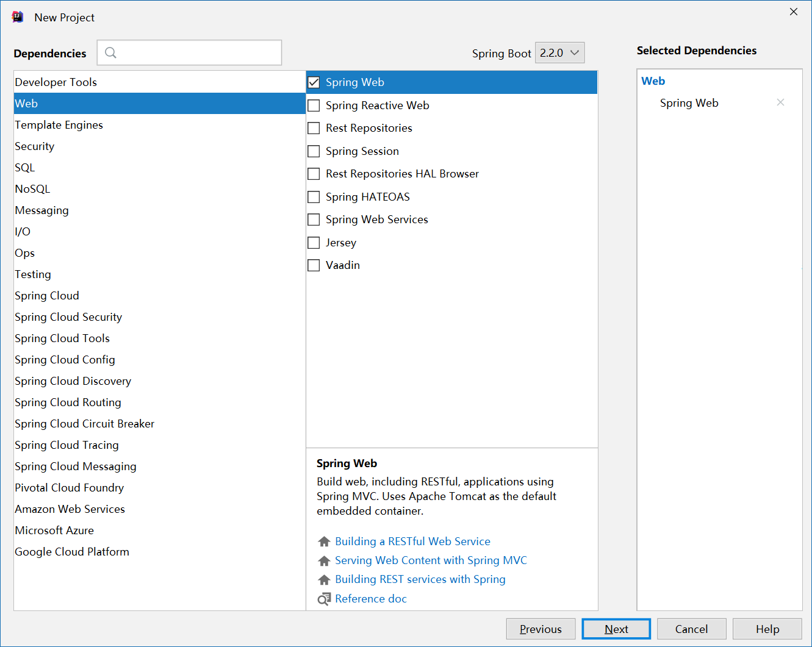Remove Spring Web from selected dependencies
Image resolution: width=812 pixels, height=647 pixels.
(x=780, y=102)
